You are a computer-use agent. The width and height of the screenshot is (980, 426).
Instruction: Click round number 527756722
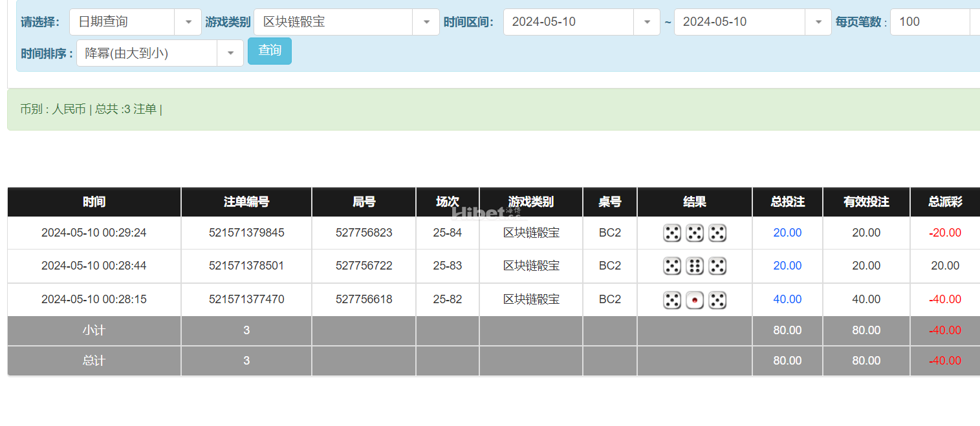[x=364, y=266]
